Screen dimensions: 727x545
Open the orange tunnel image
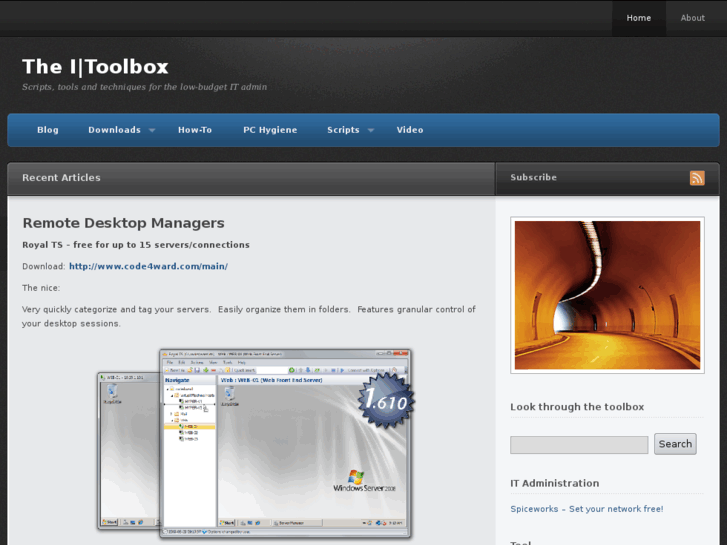coord(607,295)
